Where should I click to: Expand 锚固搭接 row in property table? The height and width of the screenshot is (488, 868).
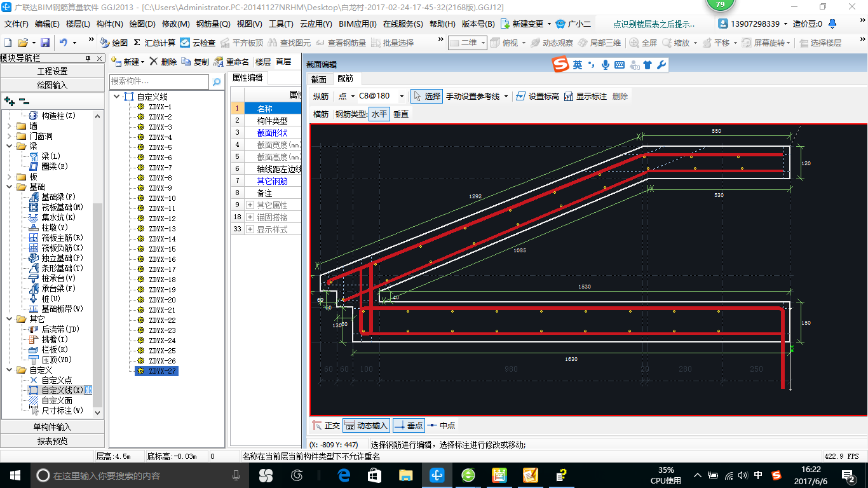pyautogui.click(x=250, y=217)
